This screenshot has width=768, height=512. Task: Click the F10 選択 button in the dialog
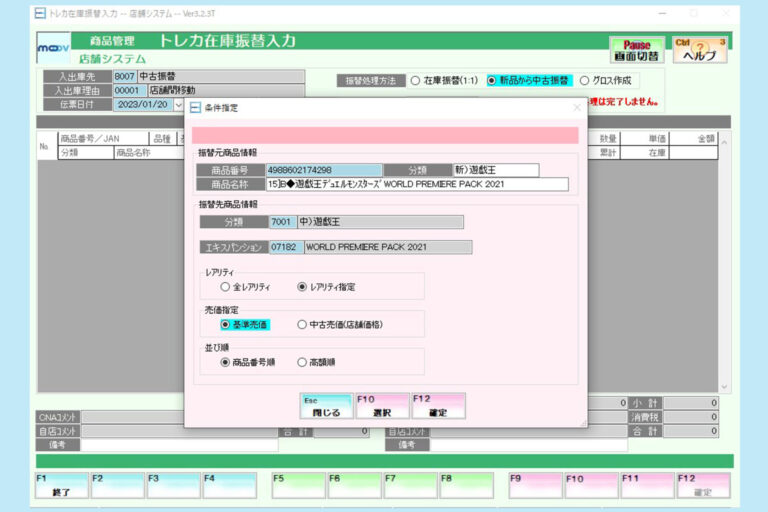point(382,406)
